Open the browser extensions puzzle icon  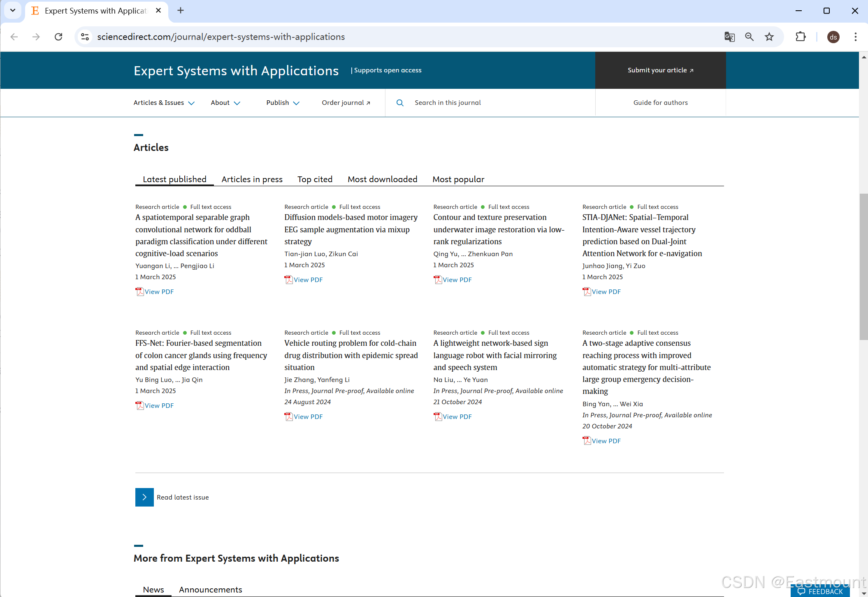tap(801, 37)
